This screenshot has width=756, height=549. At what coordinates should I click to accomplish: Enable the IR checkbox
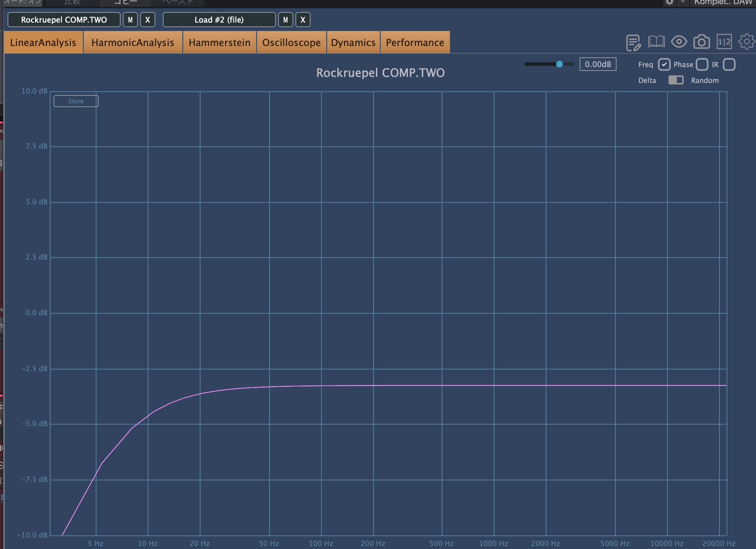729,64
